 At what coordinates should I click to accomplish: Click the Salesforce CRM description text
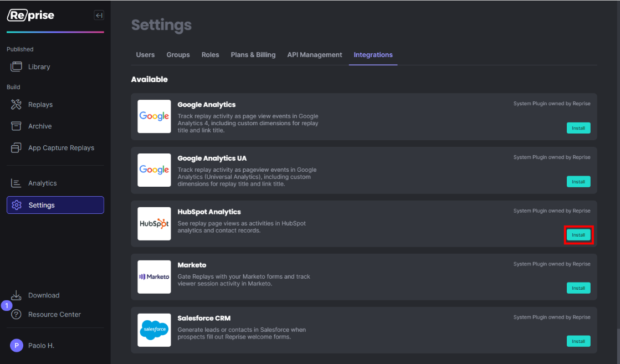[x=242, y=334]
